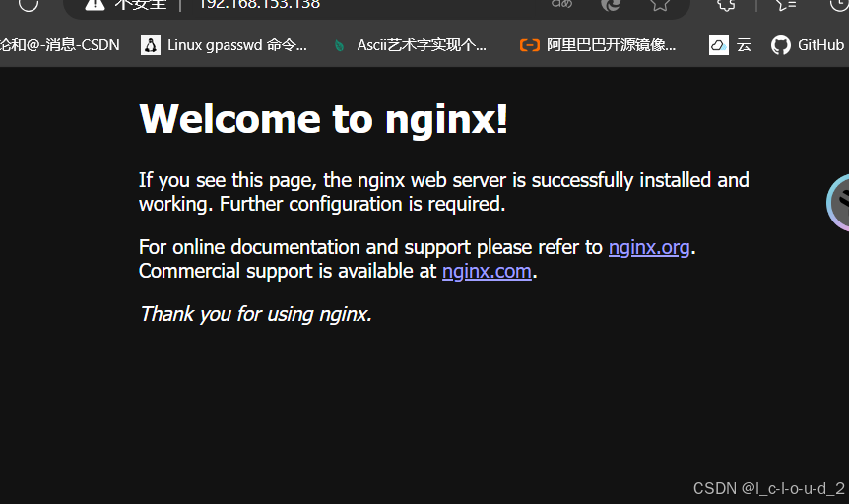
Task: Click the floating circular widget at right edge
Action: click(x=837, y=203)
